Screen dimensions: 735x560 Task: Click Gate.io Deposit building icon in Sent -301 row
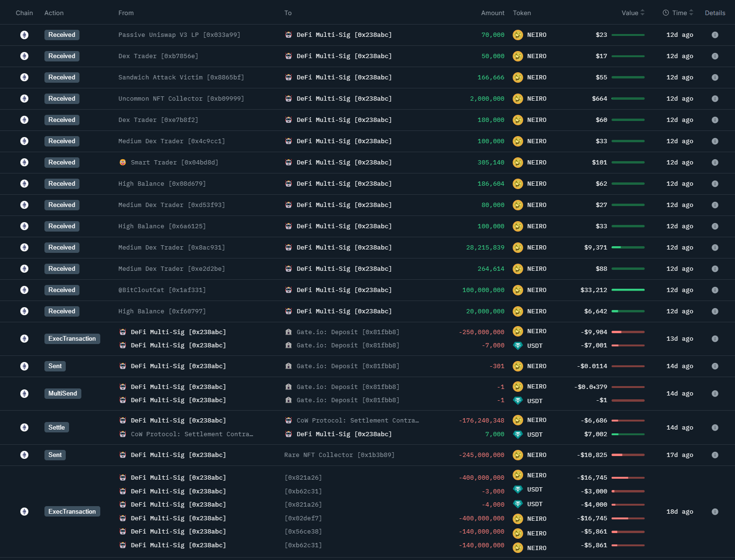289,366
